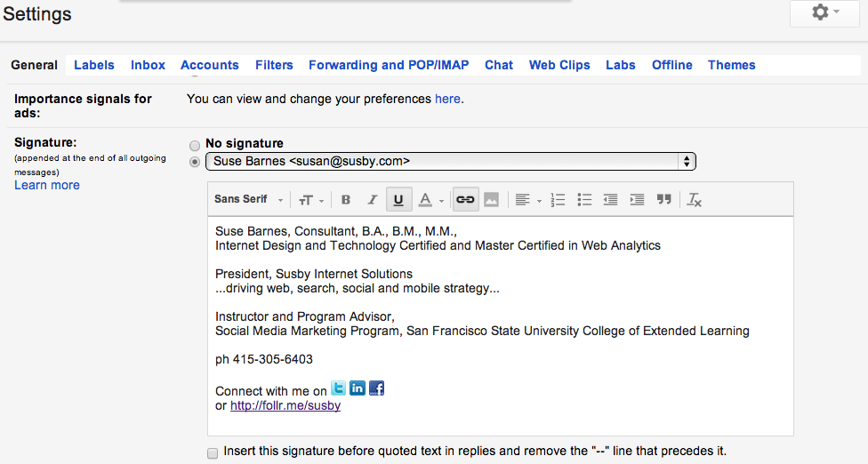Image resolution: width=868 pixels, height=464 pixels.
Task: Open the Sans Serif font dropdown
Action: tap(248, 200)
